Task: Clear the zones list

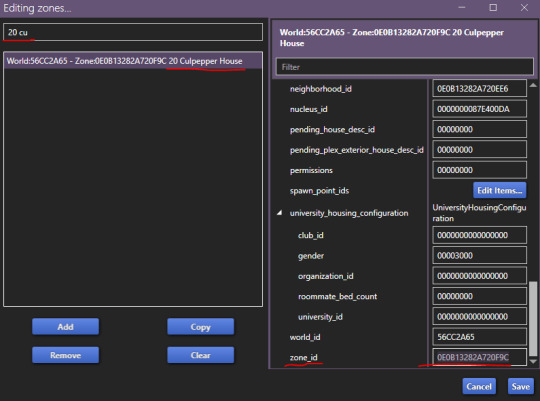Action: (200, 355)
